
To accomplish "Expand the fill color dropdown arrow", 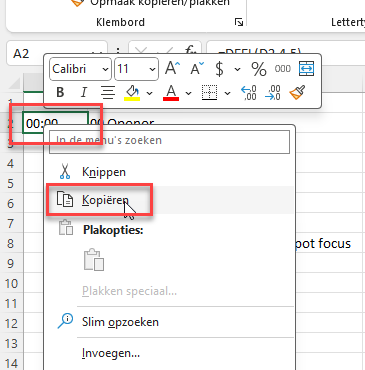I will (150, 93).
